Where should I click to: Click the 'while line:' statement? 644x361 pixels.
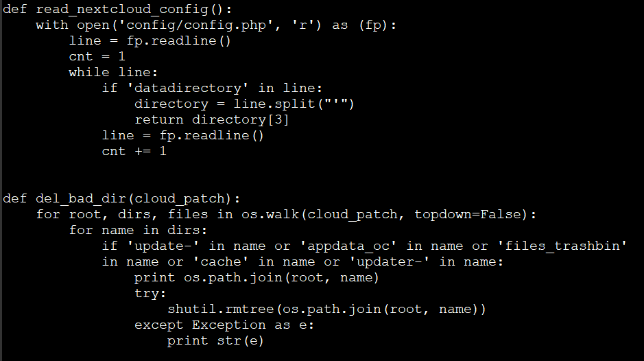(x=113, y=72)
